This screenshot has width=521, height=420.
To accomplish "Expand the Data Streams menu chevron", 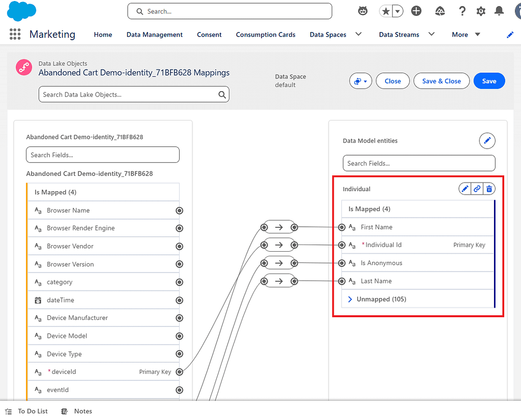I will click(x=431, y=34).
